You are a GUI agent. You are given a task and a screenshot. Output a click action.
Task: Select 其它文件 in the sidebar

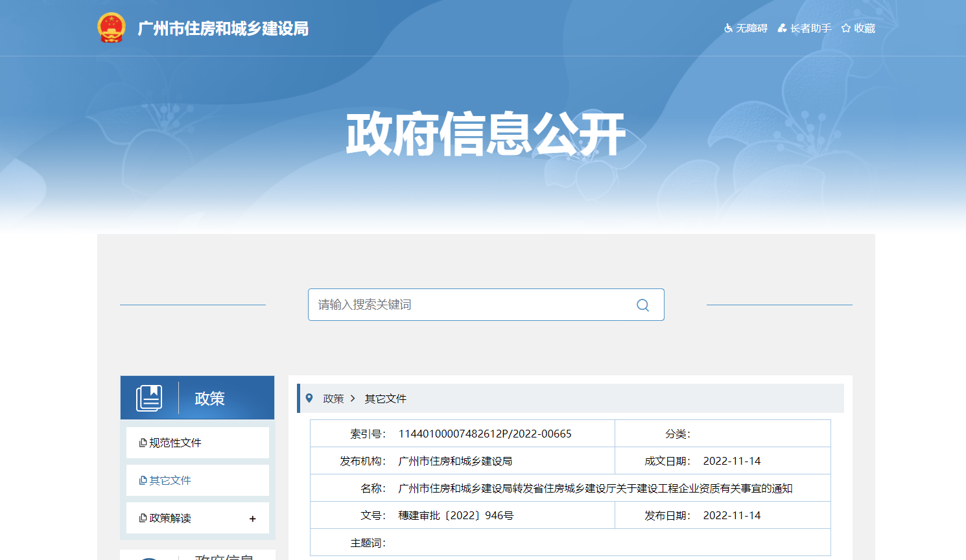(170, 480)
